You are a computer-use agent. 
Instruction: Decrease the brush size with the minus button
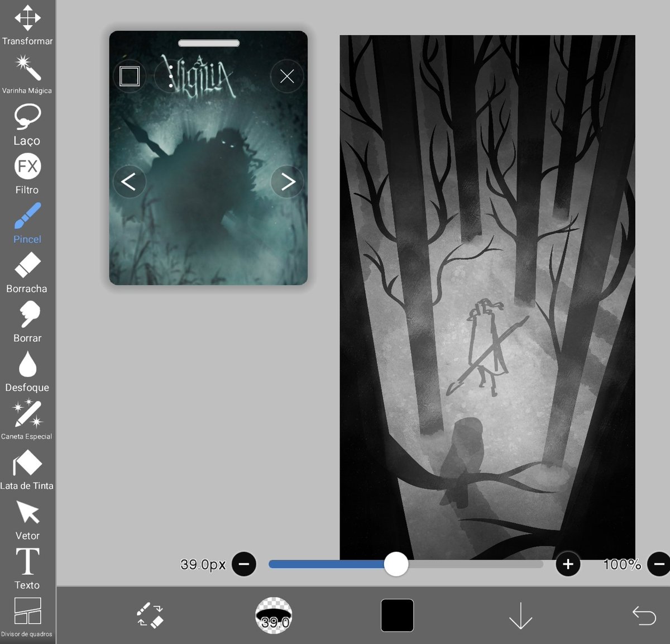click(x=244, y=564)
